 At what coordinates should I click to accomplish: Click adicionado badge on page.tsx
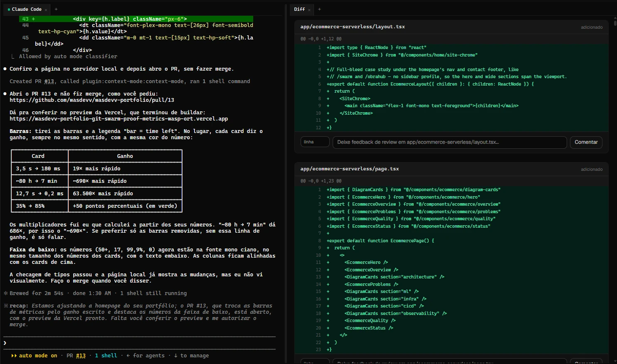coord(592,169)
